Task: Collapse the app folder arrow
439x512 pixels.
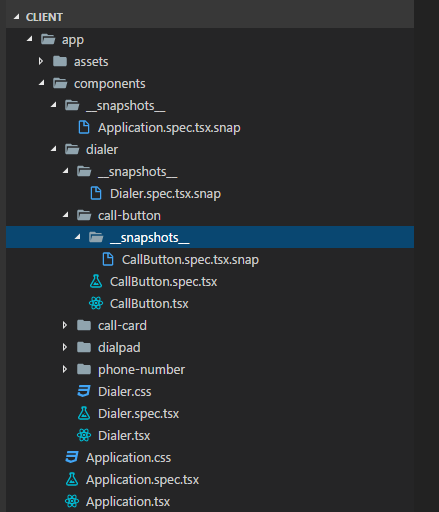Action: [29, 39]
